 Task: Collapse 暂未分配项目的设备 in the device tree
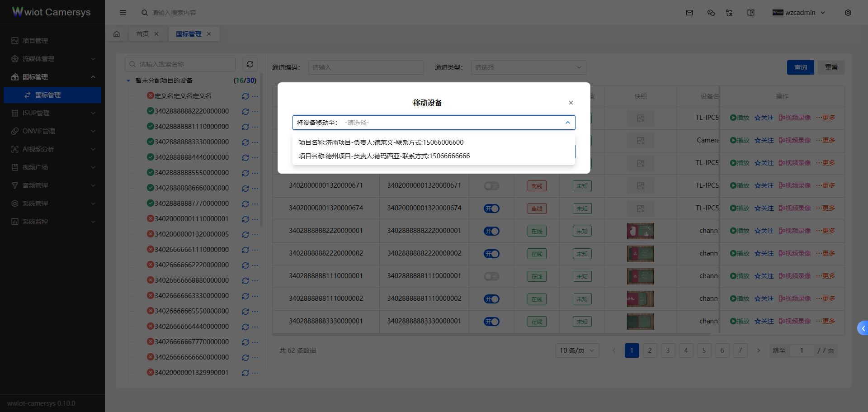128,80
